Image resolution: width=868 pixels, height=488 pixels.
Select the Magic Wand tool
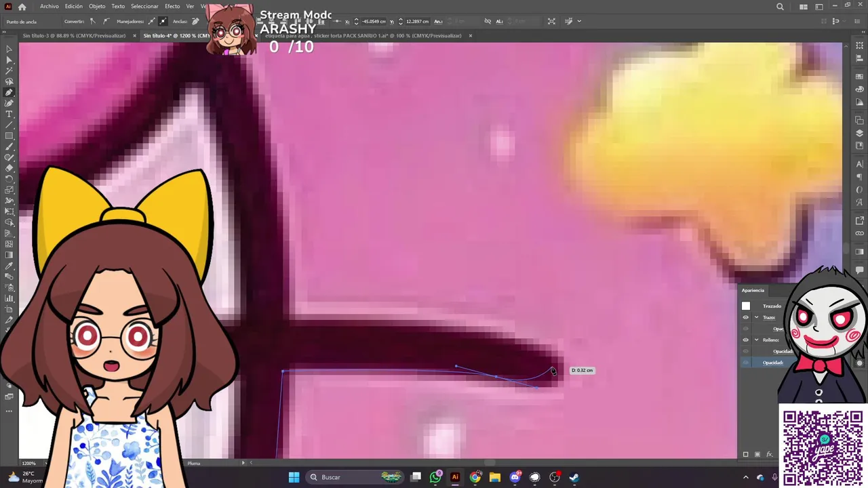click(x=9, y=71)
